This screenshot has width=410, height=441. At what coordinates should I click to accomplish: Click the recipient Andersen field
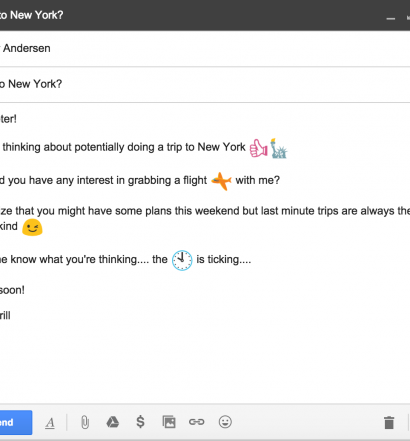[205, 49]
